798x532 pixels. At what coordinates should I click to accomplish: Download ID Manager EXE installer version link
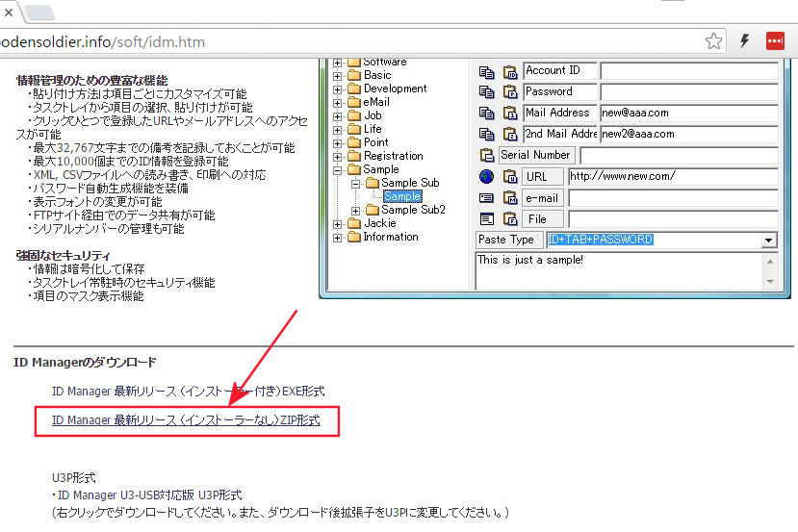(189, 392)
